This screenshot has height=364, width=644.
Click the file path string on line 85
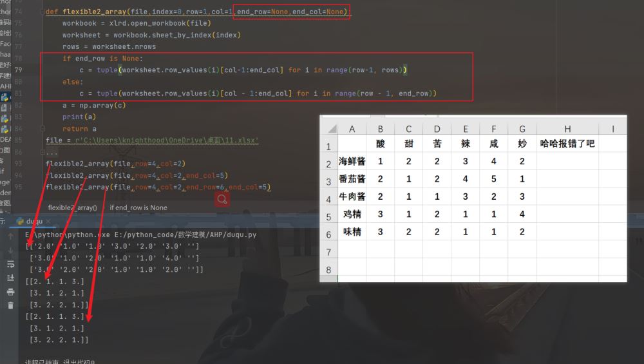(x=166, y=140)
